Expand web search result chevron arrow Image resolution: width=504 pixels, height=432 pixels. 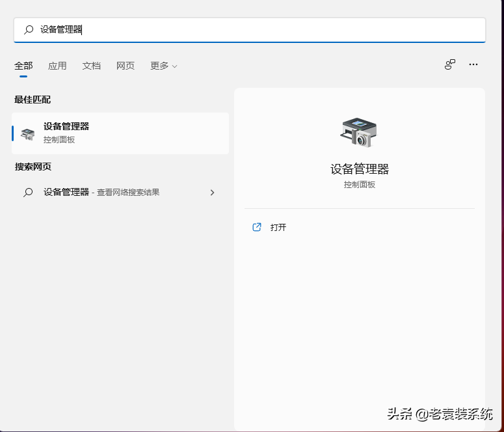(212, 193)
